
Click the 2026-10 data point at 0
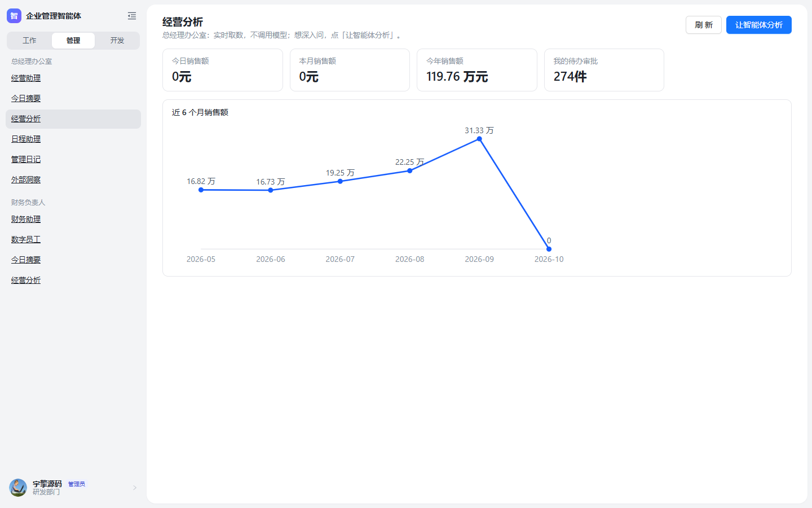549,249
